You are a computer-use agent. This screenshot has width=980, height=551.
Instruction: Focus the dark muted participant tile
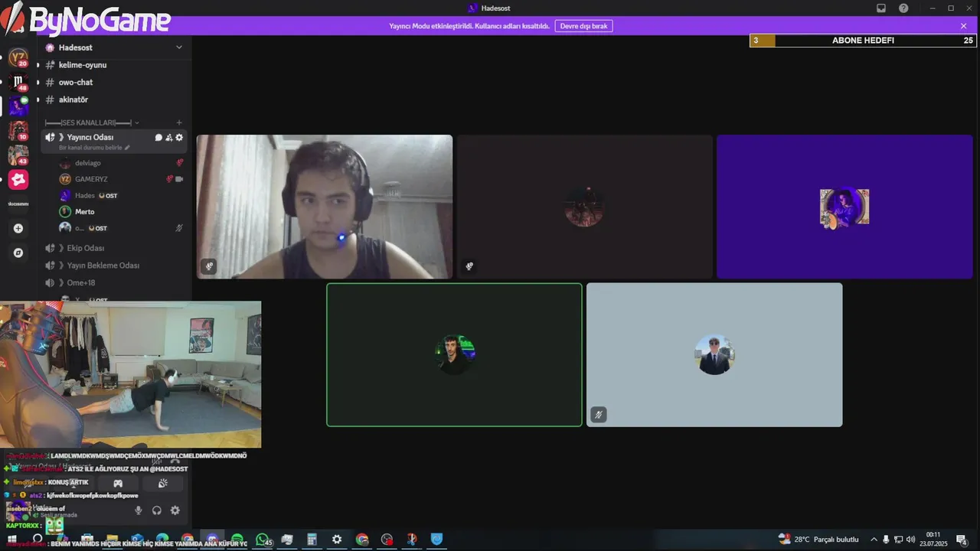point(585,207)
